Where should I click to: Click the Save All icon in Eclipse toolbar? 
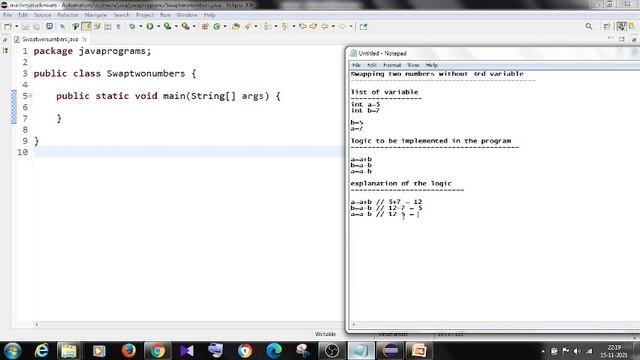(36, 27)
